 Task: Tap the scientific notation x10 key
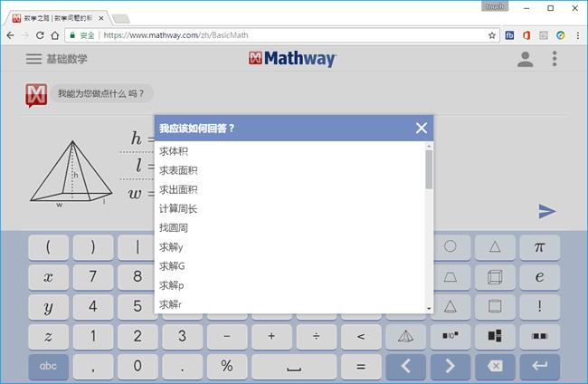click(x=450, y=336)
